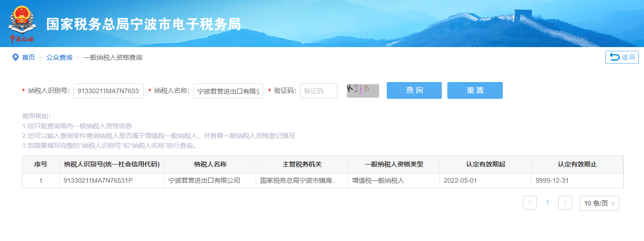Go to next page arrow
Screen dimensions: 644x241
[x=565, y=203]
